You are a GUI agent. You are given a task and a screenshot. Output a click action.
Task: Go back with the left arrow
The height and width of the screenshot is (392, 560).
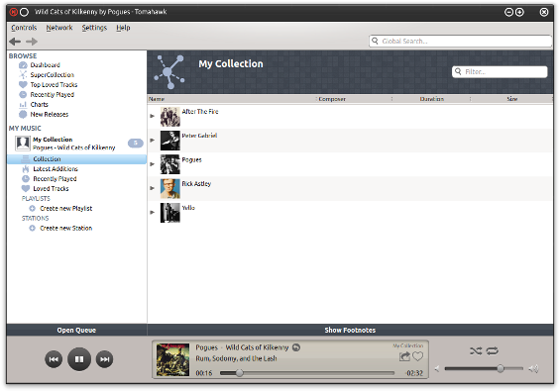pyautogui.click(x=15, y=42)
